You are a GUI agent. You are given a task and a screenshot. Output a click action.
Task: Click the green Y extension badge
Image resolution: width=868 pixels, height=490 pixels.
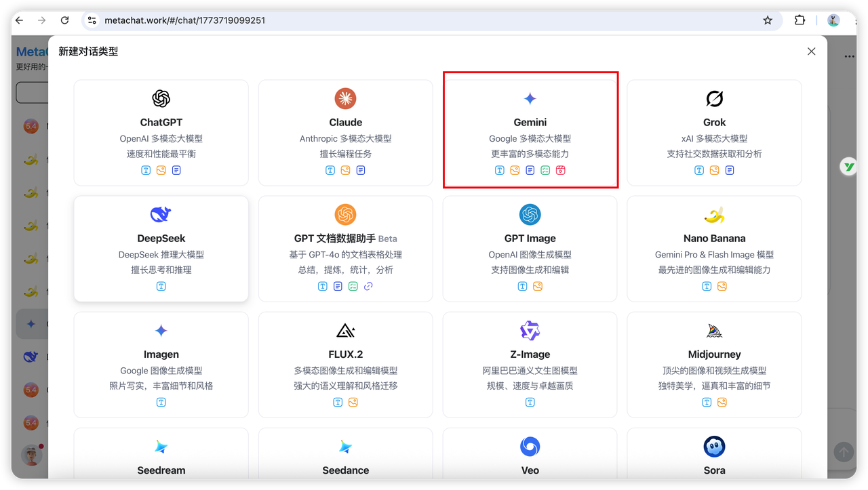[x=849, y=166]
